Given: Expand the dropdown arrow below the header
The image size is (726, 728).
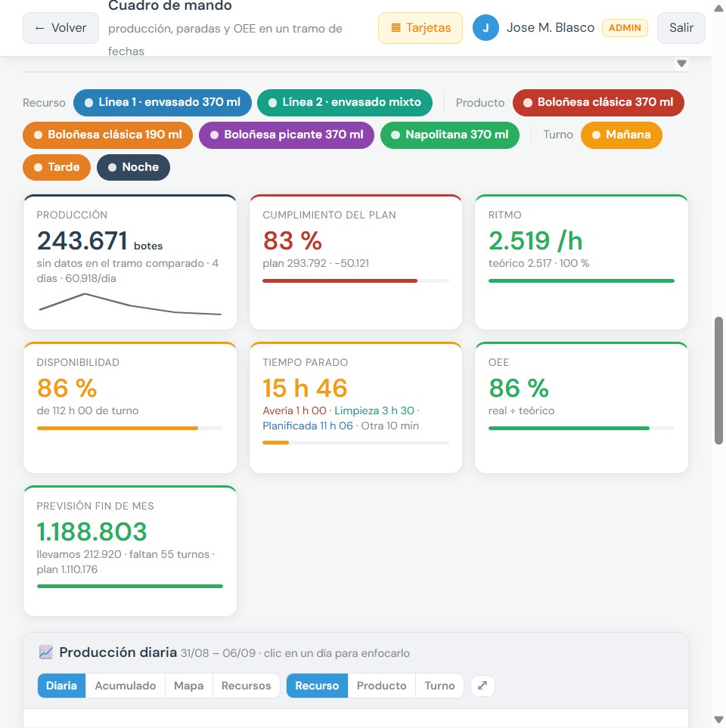Looking at the screenshot, I should [681, 64].
